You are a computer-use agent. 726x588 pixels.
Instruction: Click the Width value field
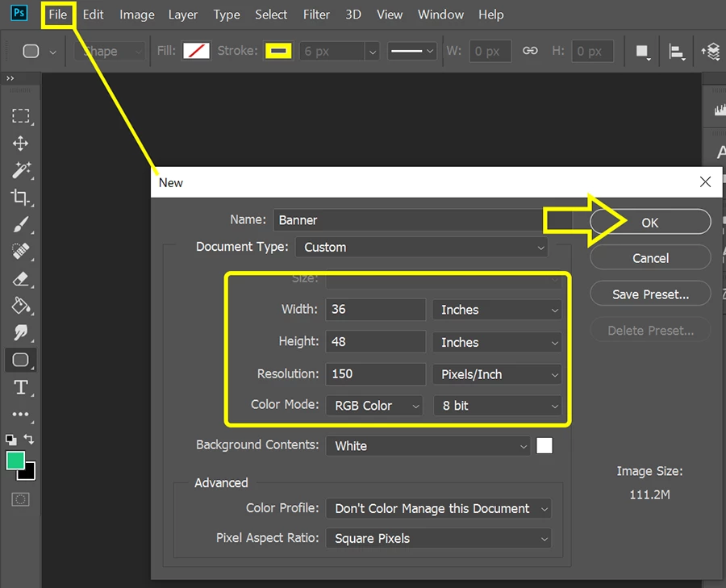(x=375, y=309)
